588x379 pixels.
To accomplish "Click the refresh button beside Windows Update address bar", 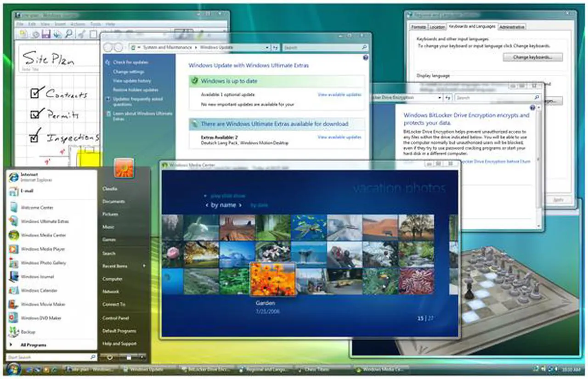I will (275, 47).
